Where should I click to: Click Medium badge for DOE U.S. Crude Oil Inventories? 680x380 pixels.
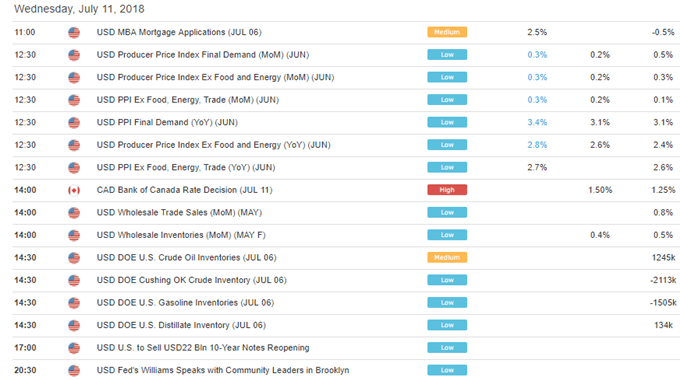pos(447,258)
